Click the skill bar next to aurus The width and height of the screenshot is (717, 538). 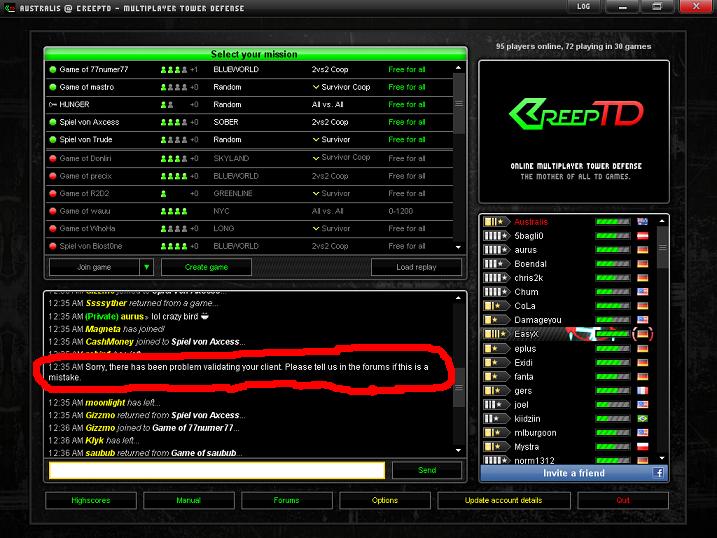pos(613,250)
